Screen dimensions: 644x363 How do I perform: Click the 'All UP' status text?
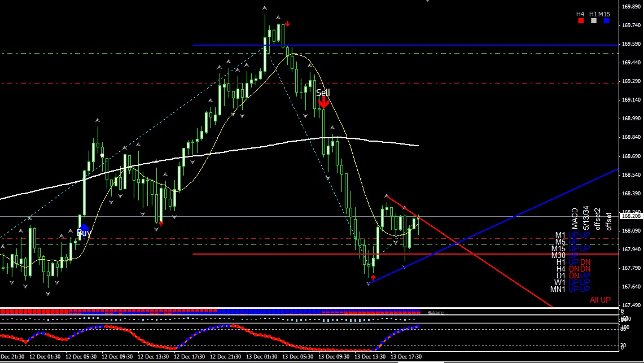pos(600,300)
